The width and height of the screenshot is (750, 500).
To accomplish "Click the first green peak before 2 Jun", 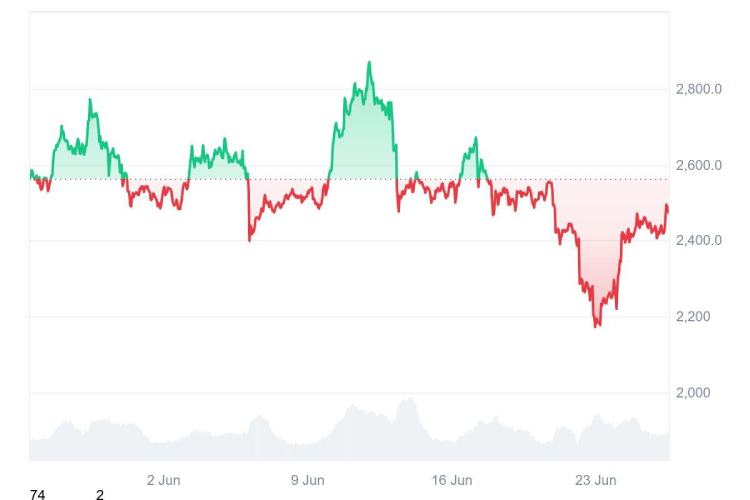I will 90,101.
